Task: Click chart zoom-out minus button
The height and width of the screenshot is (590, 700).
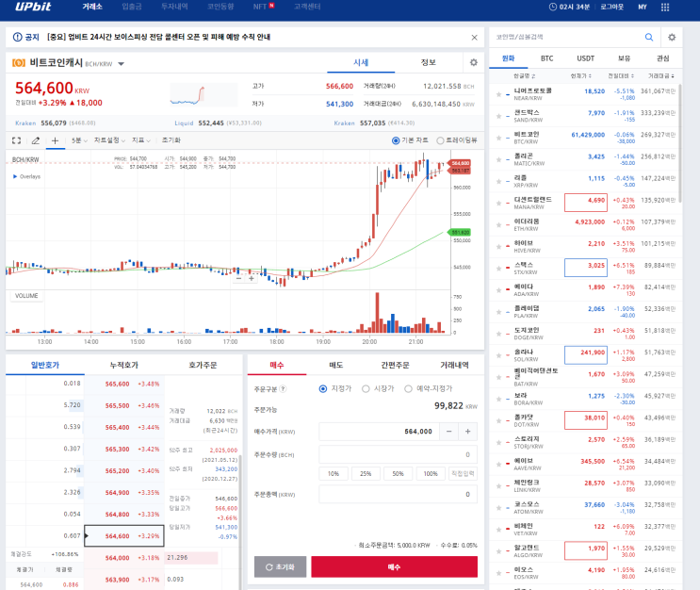Action: click(239, 278)
